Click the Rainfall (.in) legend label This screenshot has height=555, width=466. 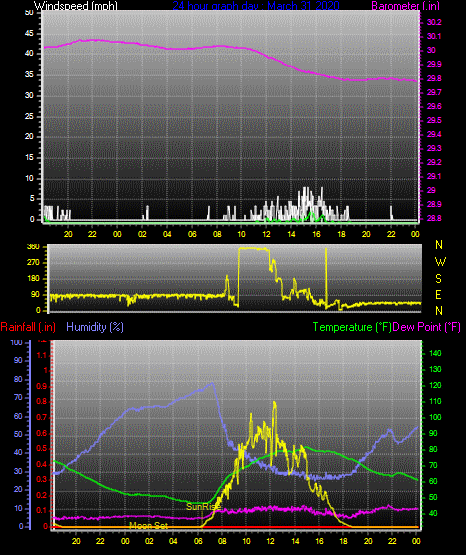(28, 327)
